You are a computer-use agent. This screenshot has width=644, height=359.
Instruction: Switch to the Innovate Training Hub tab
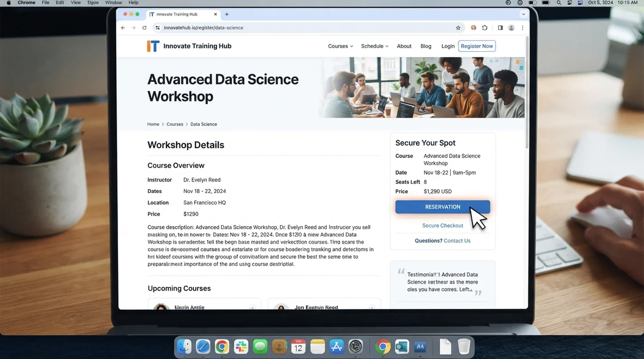pos(182,14)
